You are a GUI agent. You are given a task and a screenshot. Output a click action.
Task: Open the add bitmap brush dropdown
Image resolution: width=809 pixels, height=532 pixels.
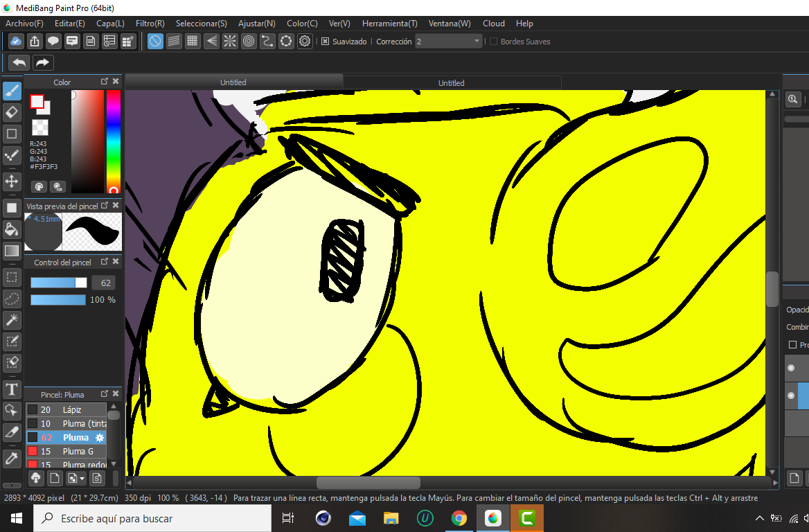(x=76, y=479)
